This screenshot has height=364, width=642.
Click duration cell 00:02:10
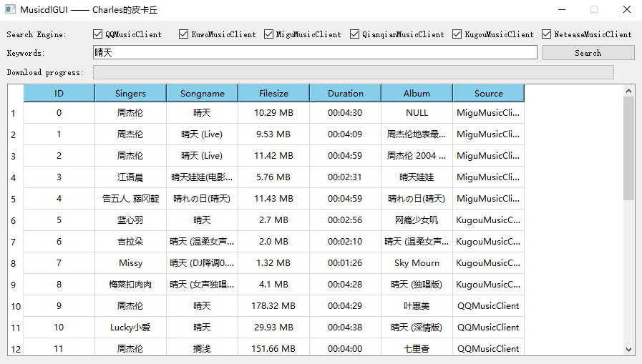(345, 241)
